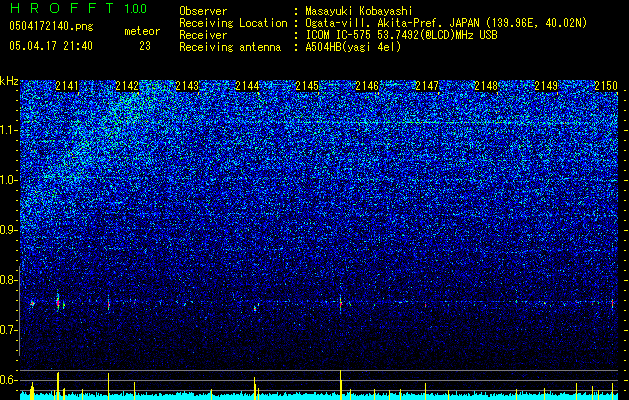
Task: Click the meteor count label
Action: pyautogui.click(x=142, y=31)
